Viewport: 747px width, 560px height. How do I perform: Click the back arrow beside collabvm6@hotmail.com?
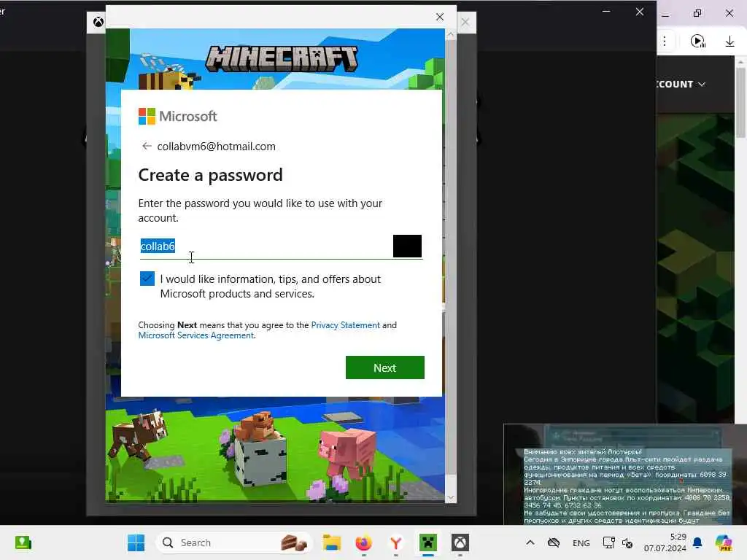(147, 146)
